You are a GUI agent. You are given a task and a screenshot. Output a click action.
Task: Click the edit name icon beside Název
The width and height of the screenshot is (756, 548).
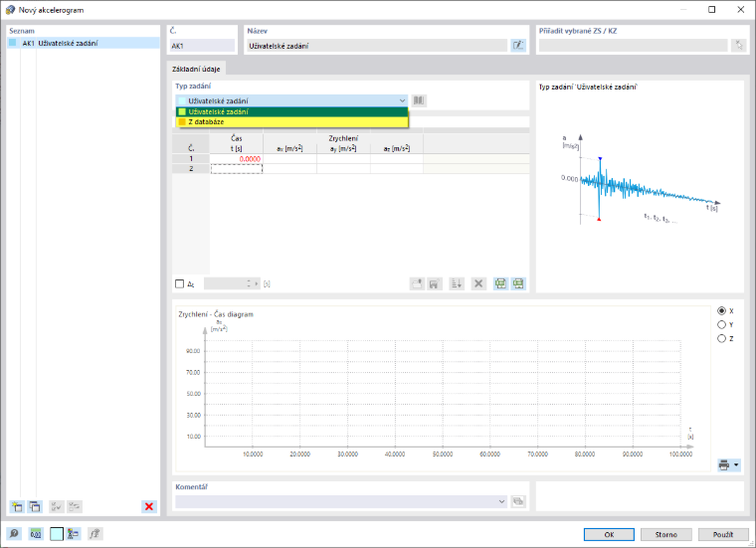(518, 46)
